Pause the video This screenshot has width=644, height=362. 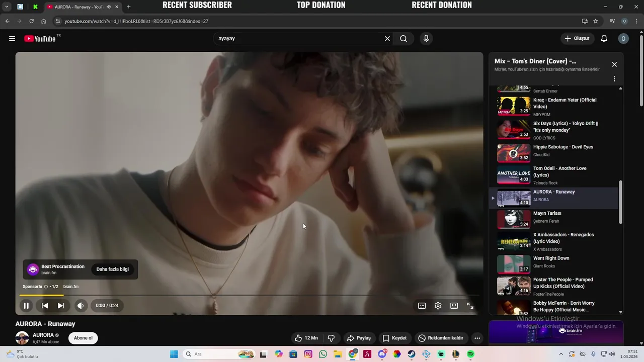(x=26, y=305)
